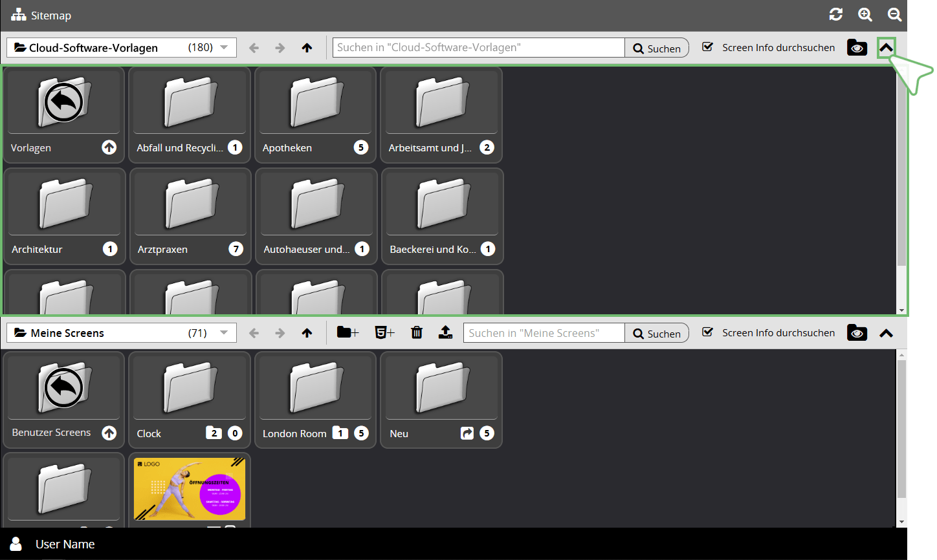937x560 pixels.
Task: Collapse the Meine Screens panel with chevron
Action: pos(886,333)
